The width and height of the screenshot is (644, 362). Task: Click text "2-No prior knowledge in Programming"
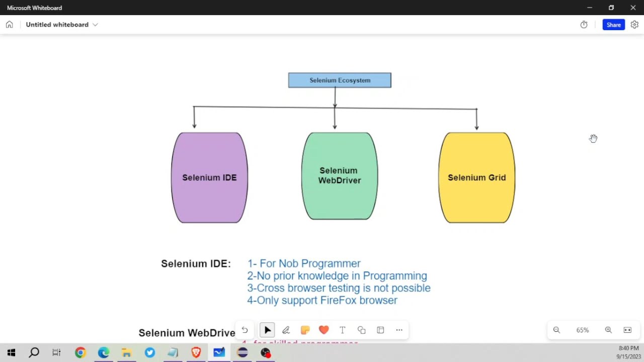[337, 276]
